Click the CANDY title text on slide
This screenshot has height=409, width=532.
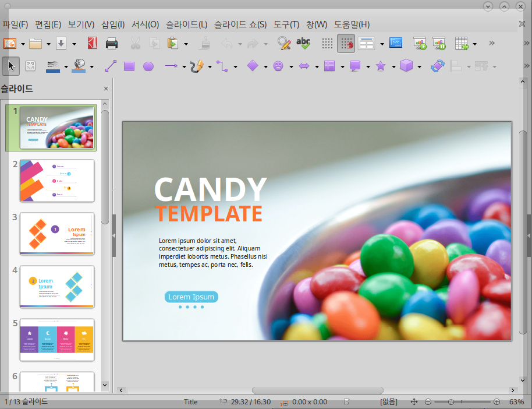210,189
